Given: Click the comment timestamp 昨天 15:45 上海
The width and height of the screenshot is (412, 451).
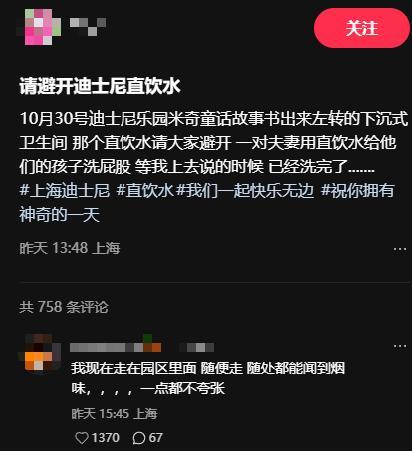Looking at the screenshot, I should [x=114, y=414].
